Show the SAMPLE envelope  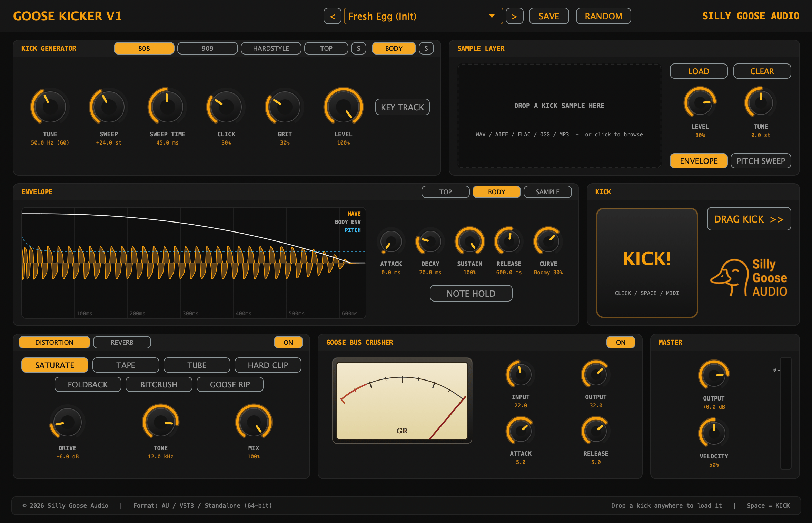pos(547,192)
